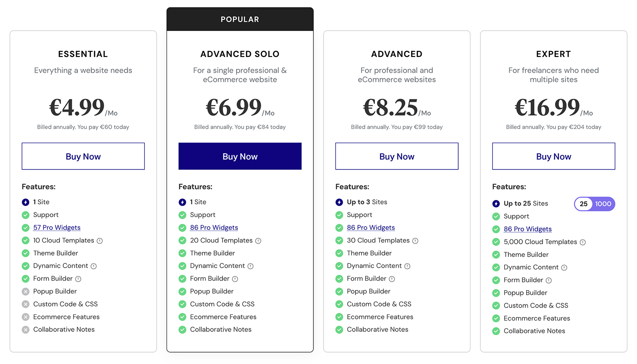This screenshot has height=364, width=637.
Task: Click Buy Now under the Expert plan
Action: 553,156
